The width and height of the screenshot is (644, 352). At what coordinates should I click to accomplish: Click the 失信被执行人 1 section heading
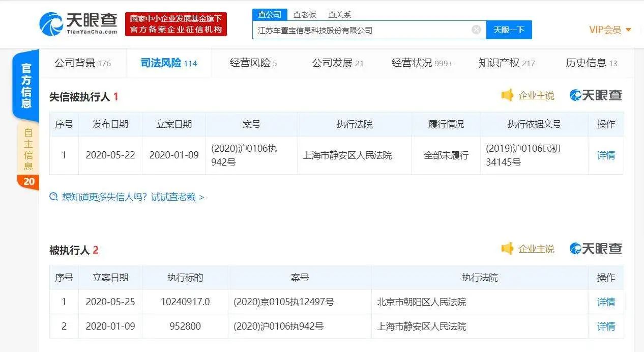coord(84,97)
